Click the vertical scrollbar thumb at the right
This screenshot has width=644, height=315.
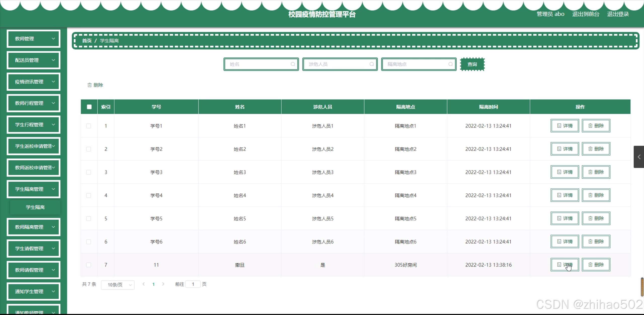(x=642, y=287)
